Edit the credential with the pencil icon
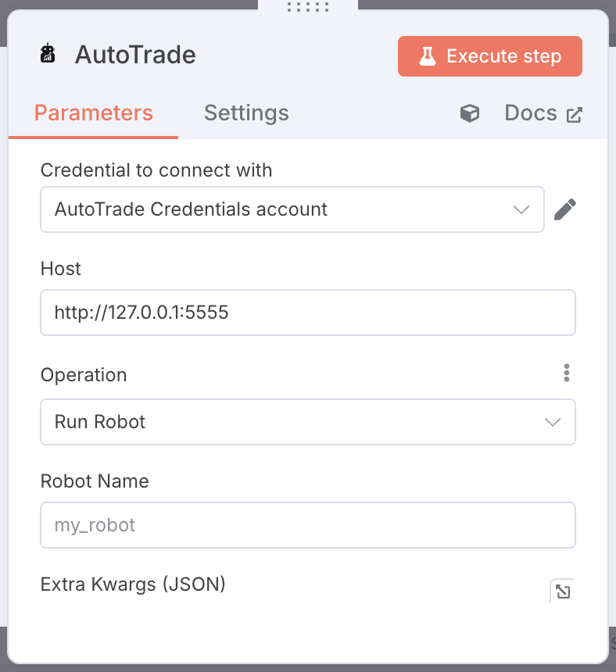 [564, 209]
